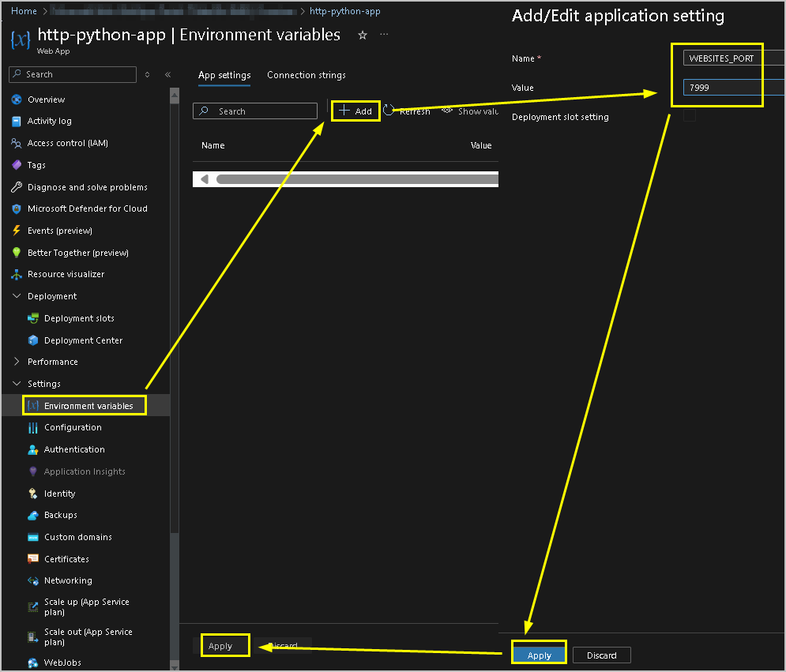Click the Refresh button

coord(407,111)
